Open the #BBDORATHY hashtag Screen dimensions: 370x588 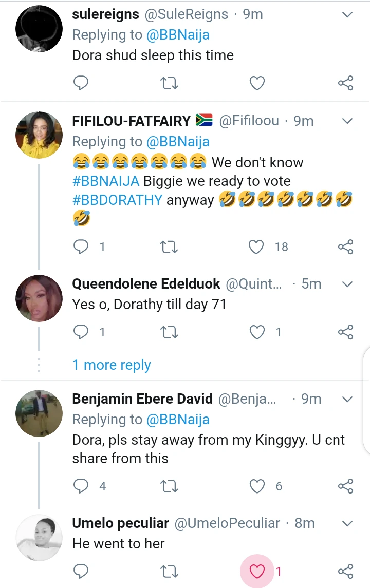(117, 200)
